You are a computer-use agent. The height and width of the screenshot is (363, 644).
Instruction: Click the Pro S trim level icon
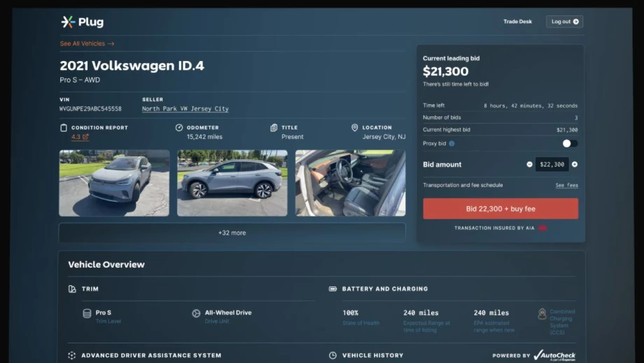click(87, 314)
